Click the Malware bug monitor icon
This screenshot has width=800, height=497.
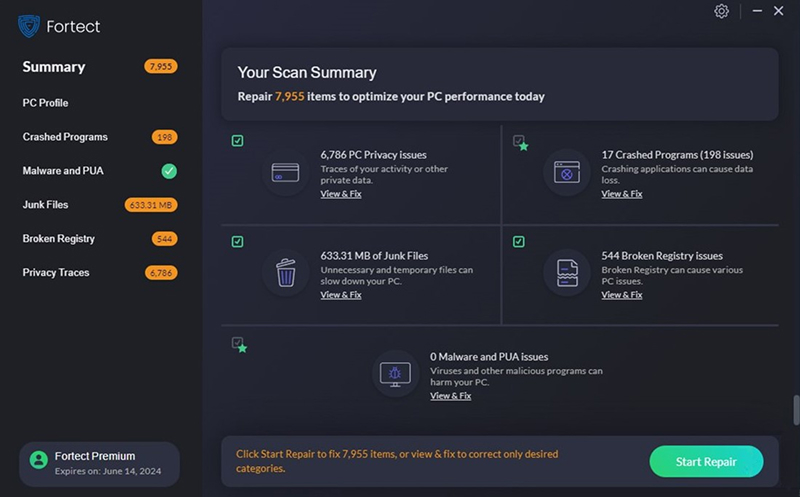click(395, 374)
